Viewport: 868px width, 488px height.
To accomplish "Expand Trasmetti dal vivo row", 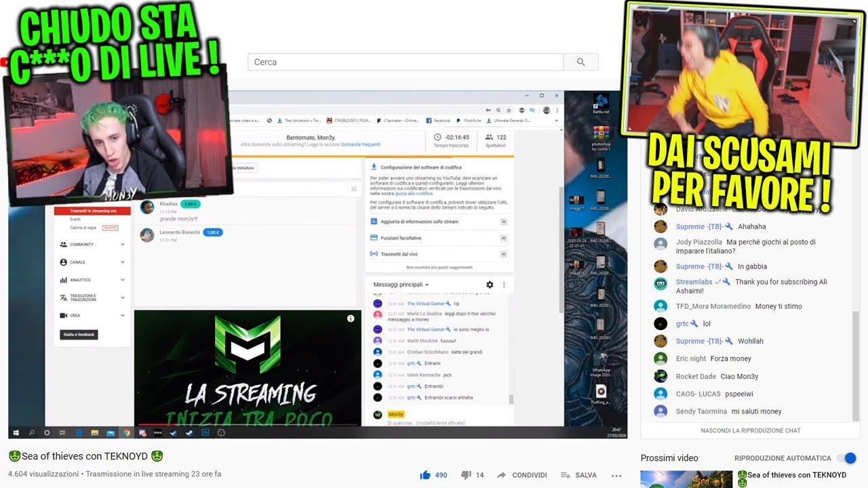I will [439, 254].
